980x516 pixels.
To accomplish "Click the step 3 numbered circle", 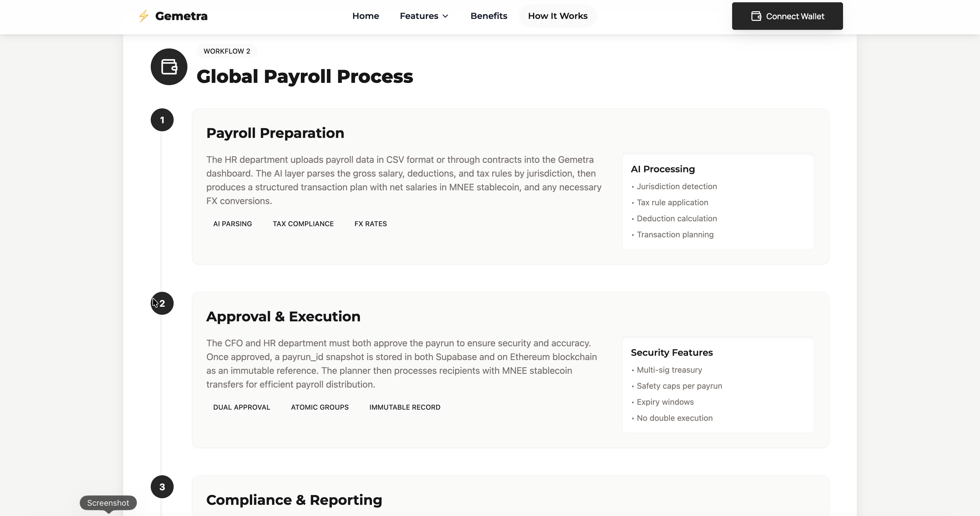I will [x=162, y=487].
